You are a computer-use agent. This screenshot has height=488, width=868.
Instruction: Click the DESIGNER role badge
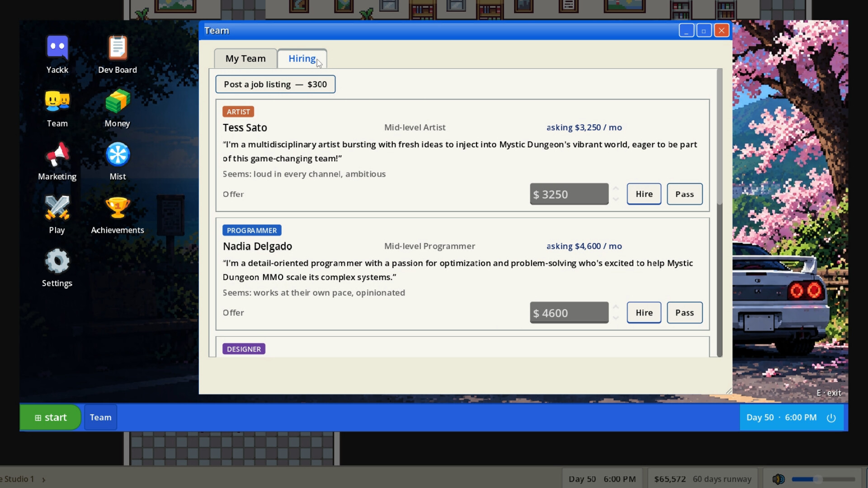point(244,349)
